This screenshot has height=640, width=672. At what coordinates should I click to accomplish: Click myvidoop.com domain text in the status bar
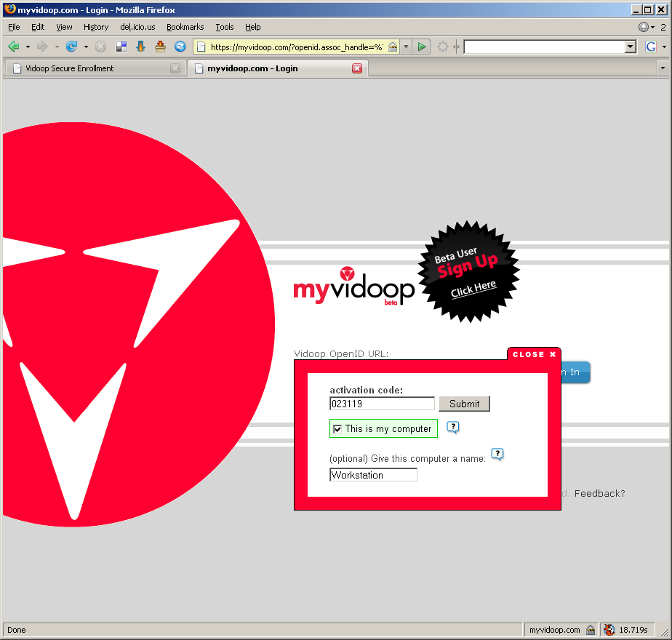555,630
